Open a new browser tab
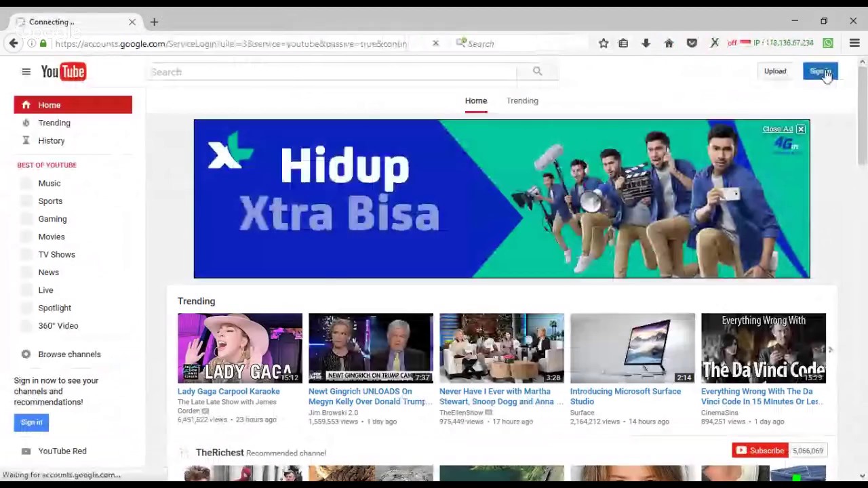Viewport: 868px width, 488px height. 154,22
